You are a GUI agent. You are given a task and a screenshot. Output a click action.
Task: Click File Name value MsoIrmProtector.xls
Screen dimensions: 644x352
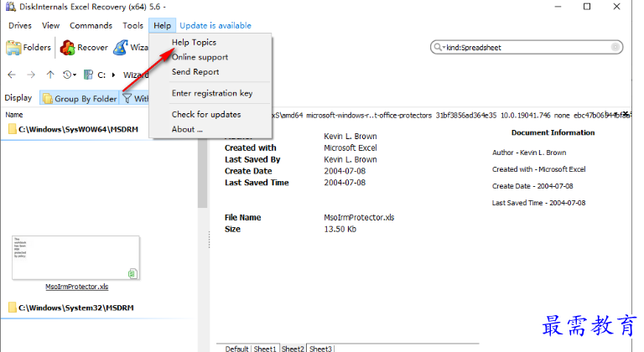pos(359,218)
